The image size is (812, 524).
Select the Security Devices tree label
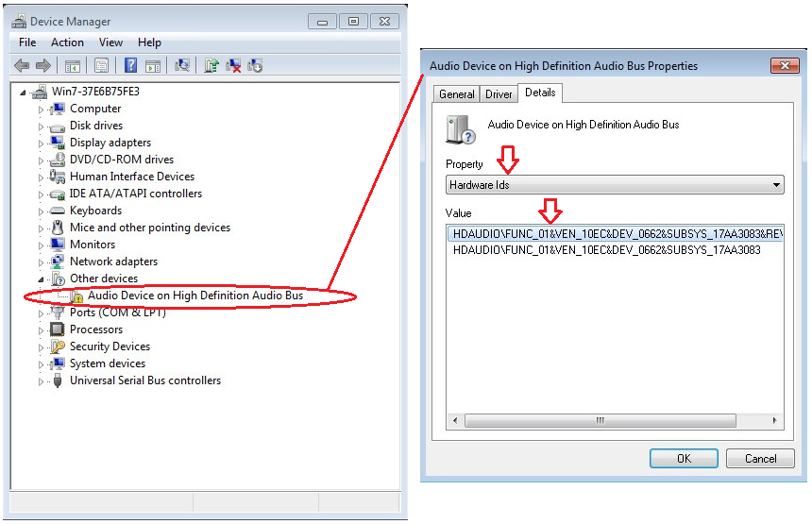click(x=110, y=347)
